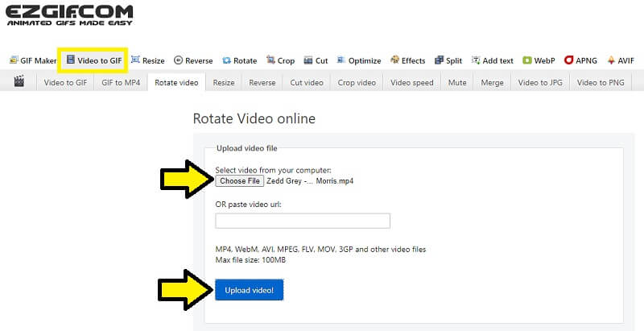The image size is (644, 331).
Task: Switch to the Mute tab
Action: 457,82
